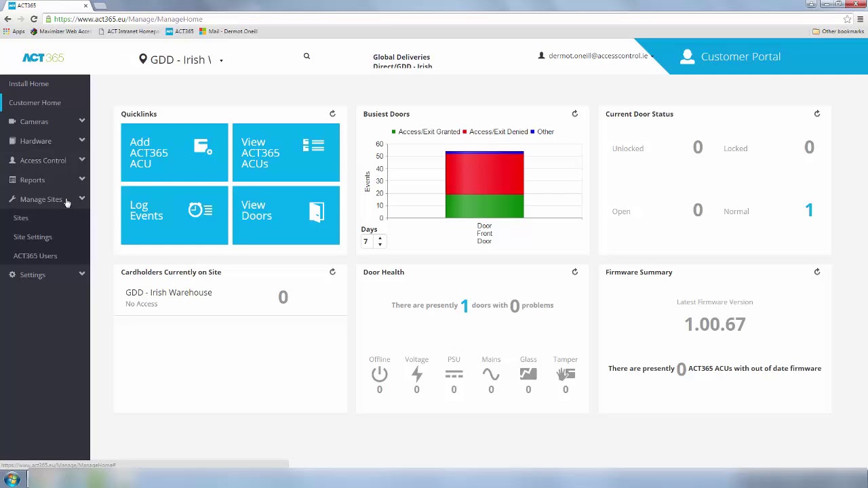Click the Voltage lightning icon
The height and width of the screenshot is (488, 868).
coord(416,374)
